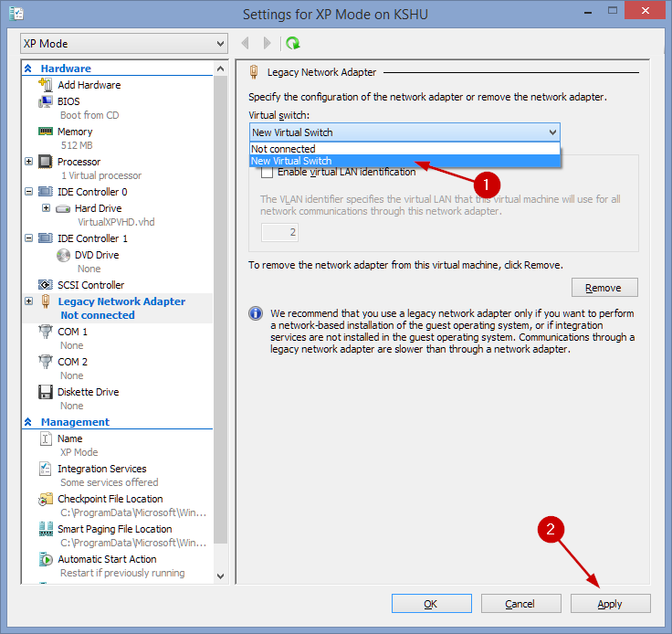The image size is (672, 634).
Task: Click the Memory chip icon
Action: [46, 132]
